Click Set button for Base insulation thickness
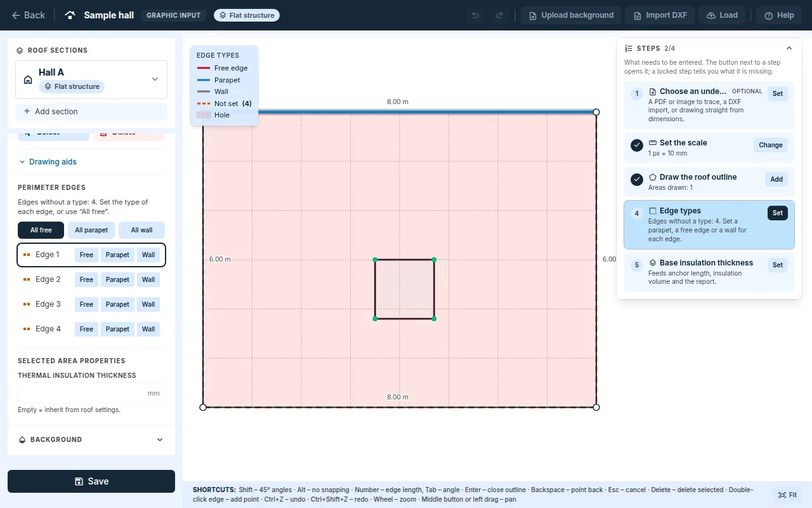This screenshot has width=812, height=508. [x=778, y=265]
